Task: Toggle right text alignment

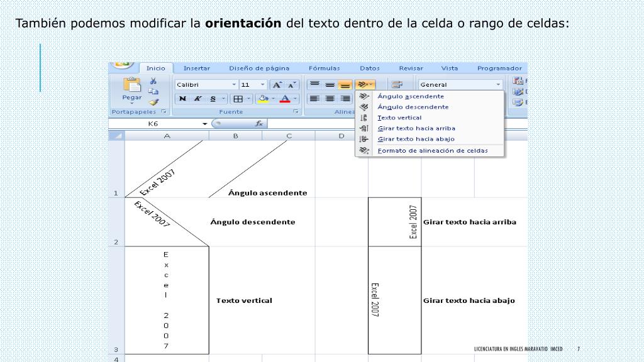Action: [x=345, y=99]
